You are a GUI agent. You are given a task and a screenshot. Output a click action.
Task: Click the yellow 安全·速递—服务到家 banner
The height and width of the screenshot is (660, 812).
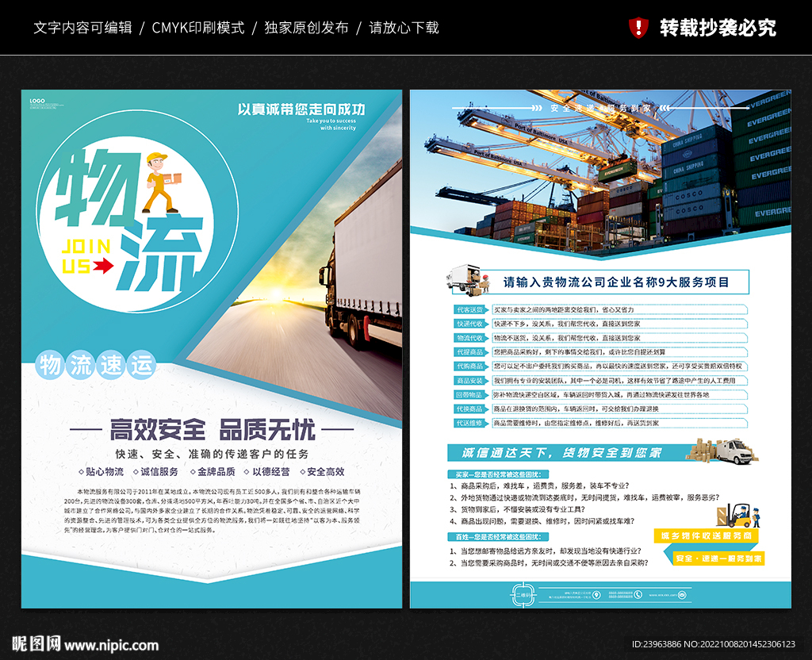point(718,558)
